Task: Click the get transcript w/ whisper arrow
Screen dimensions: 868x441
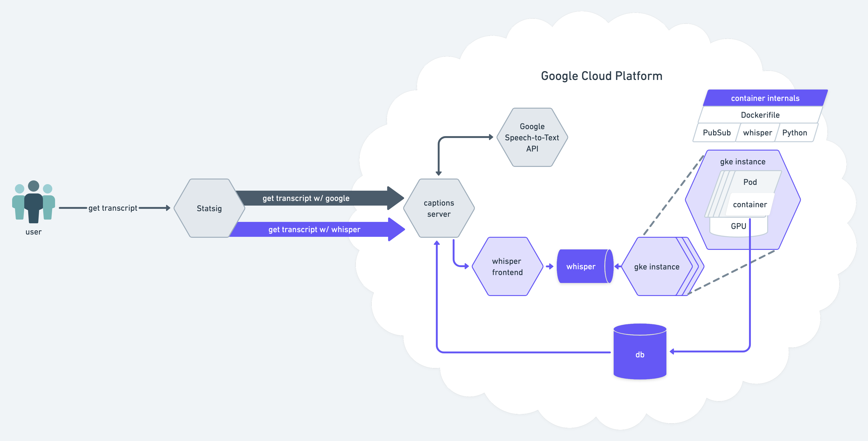Action: (314, 230)
